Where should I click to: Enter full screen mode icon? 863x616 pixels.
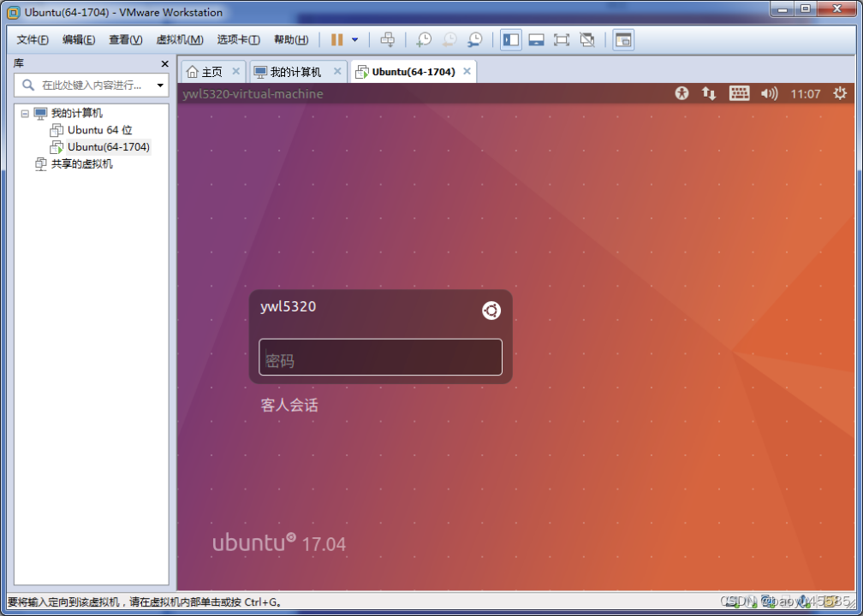[562, 39]
